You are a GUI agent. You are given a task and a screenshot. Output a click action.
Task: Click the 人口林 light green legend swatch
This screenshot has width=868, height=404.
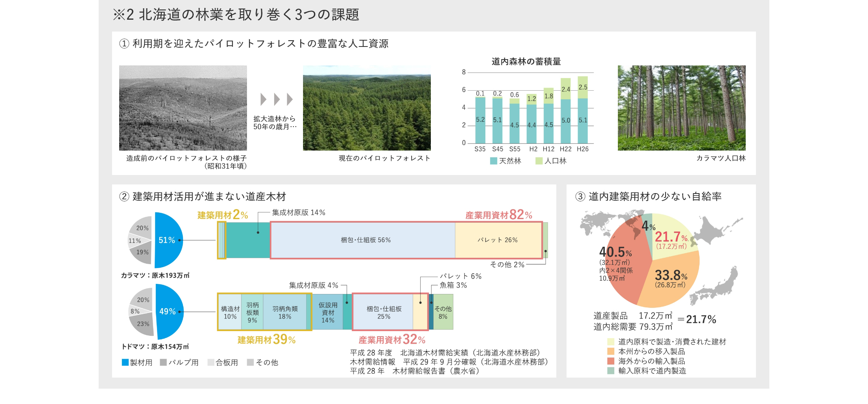coord(539,161)
